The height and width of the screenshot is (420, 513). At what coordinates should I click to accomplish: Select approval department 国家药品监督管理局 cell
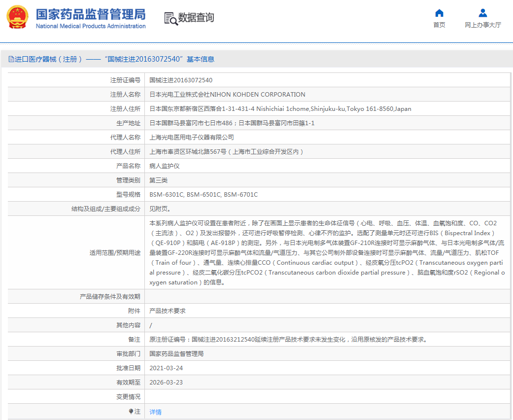click(x=177, y=354)
